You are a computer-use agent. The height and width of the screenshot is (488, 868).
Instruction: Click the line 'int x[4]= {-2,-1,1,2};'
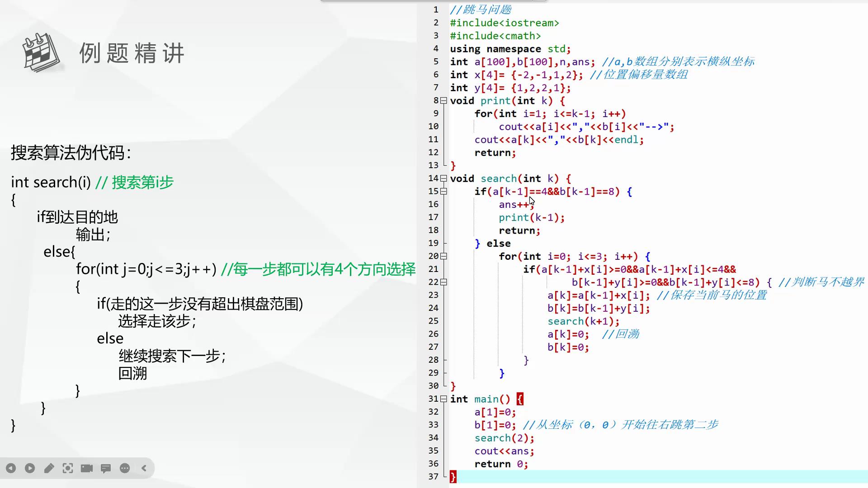click(x=517, y=75)
